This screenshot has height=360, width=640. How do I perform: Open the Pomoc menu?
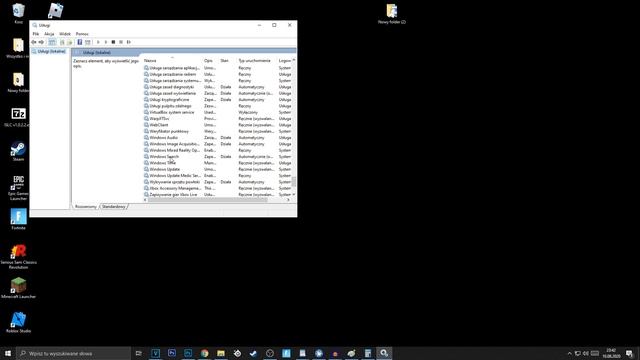82,34
